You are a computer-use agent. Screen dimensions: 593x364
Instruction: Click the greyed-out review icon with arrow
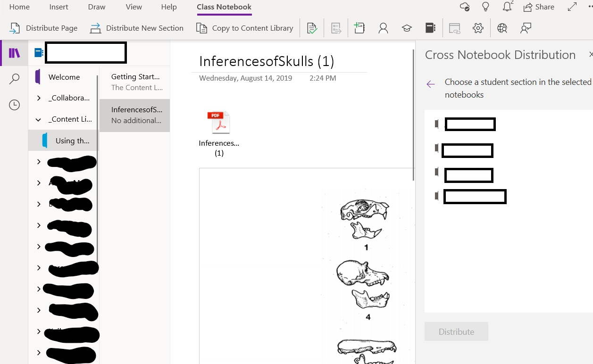coord(336,28)
